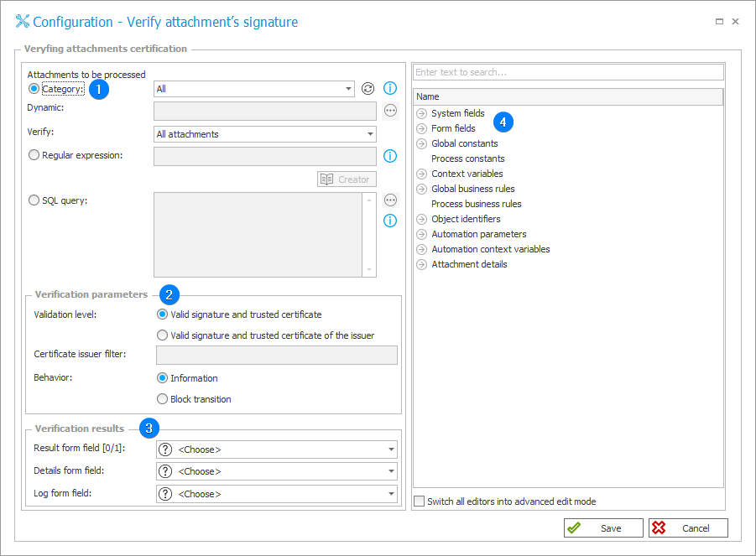The height and width of the screenshot is (556, 756).
Task: Click ellipsis button next to SQL query box
Action: click(x=390, y=200)
